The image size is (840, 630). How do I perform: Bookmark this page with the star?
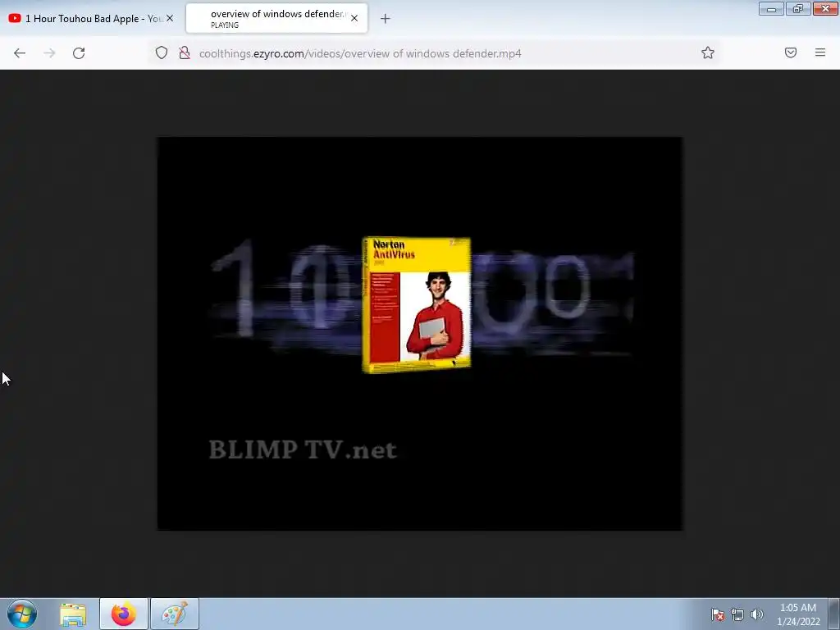click(708, 53)
